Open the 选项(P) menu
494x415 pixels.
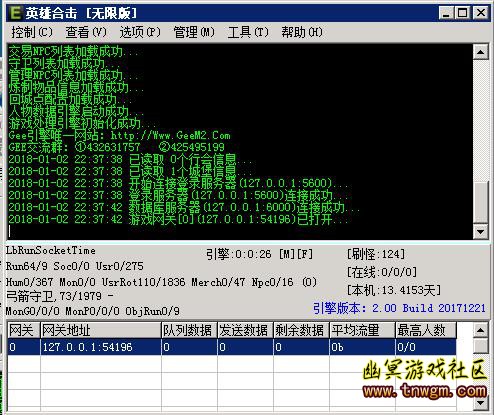[140, 32]
